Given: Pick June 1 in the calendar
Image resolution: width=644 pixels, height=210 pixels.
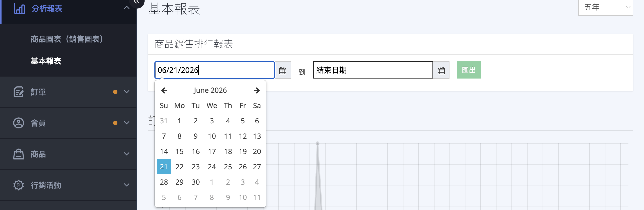Looking at the screenshot, I should coord(179,121).
